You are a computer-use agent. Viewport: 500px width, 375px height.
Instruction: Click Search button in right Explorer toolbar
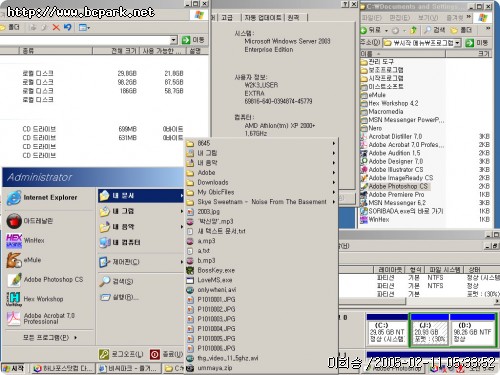pos(435,30)
